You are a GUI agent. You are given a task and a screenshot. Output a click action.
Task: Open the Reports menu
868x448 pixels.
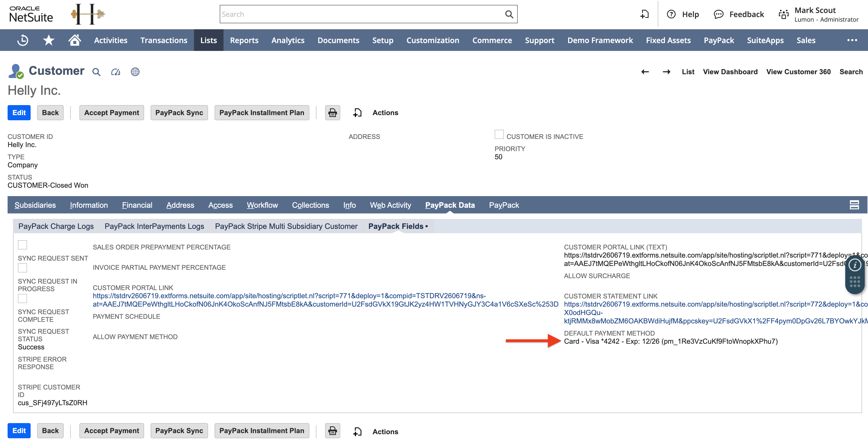tap(244, 40)
